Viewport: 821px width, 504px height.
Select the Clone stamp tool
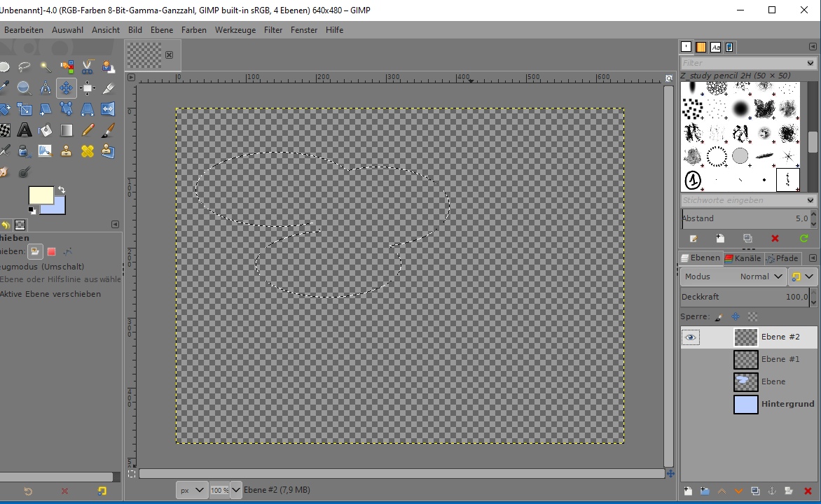click(x=67, y=151)
